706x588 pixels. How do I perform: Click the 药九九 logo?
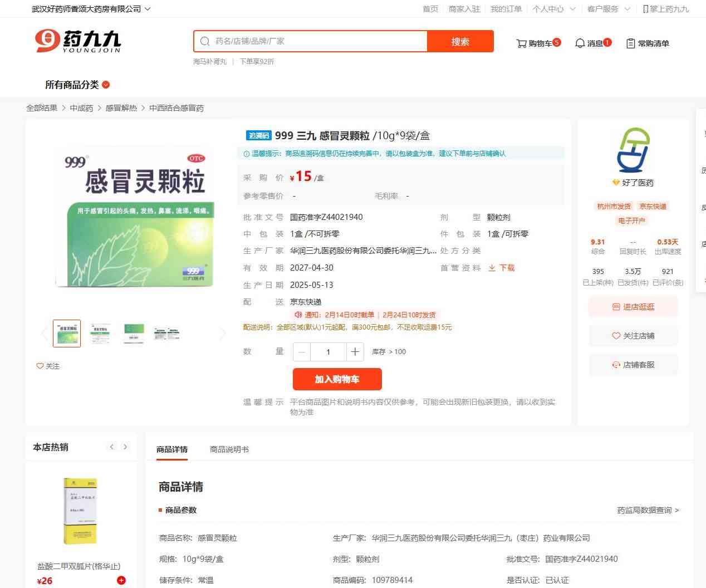(78, 41)
